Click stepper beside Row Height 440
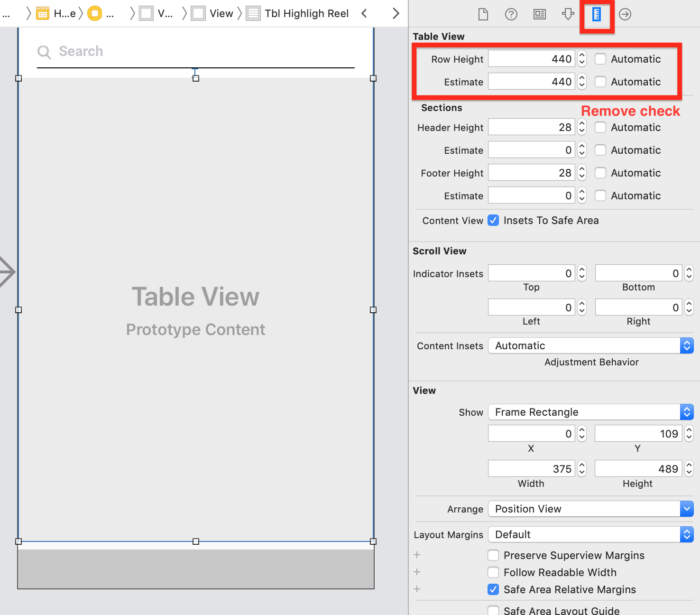 point(582,59)
